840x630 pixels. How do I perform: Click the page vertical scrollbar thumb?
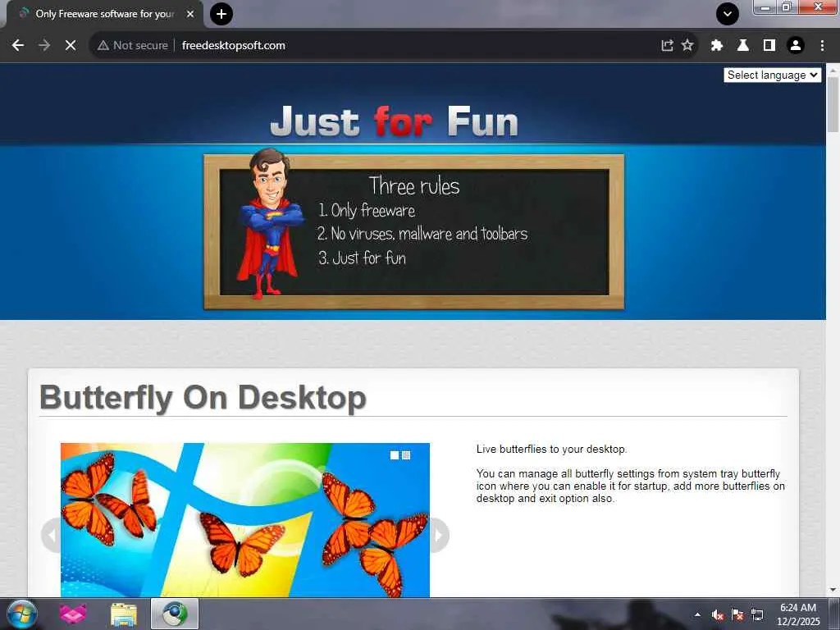pos(833,104)
